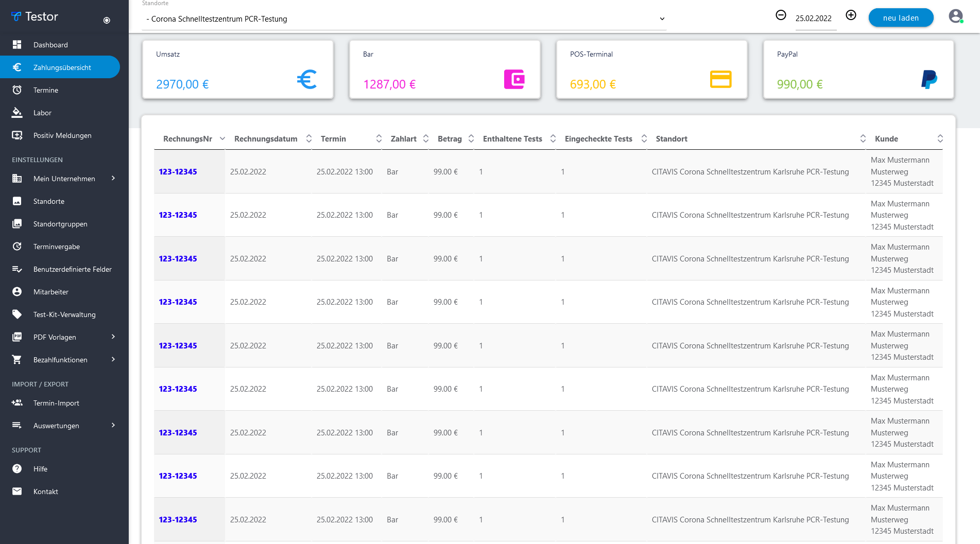The image size is (980, 544).
Task: Open Positiv Meldungen menu item
Action: [62, 135]
